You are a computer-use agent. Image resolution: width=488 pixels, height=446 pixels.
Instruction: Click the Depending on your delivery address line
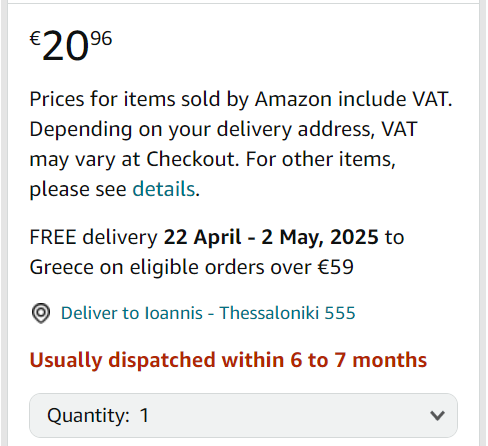point(223,129)
